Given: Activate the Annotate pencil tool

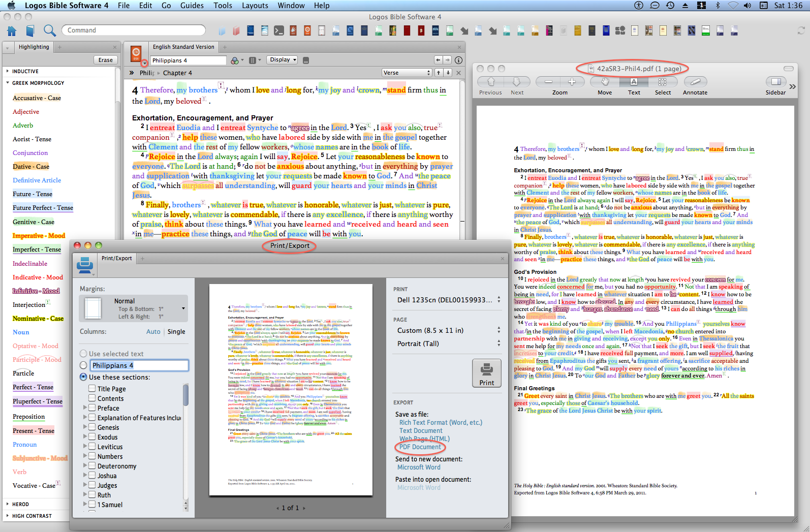Looking at the screenshot, I should point(695,82).
